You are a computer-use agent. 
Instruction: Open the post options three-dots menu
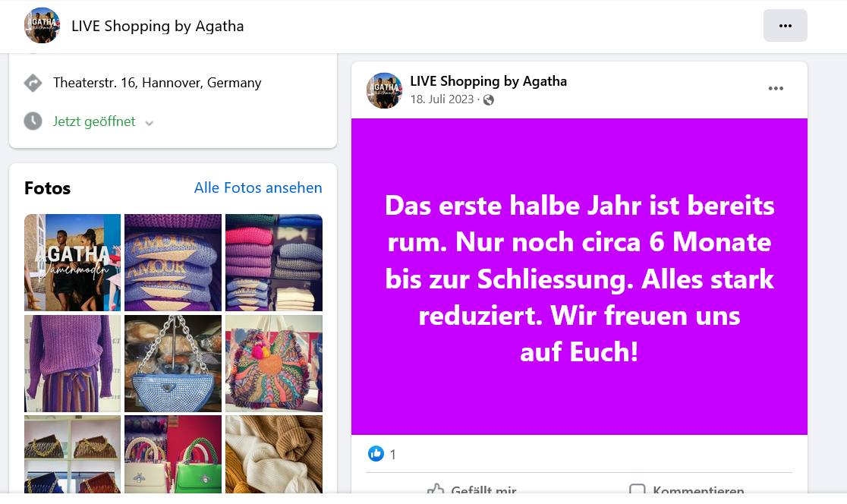tap(776, 89)
